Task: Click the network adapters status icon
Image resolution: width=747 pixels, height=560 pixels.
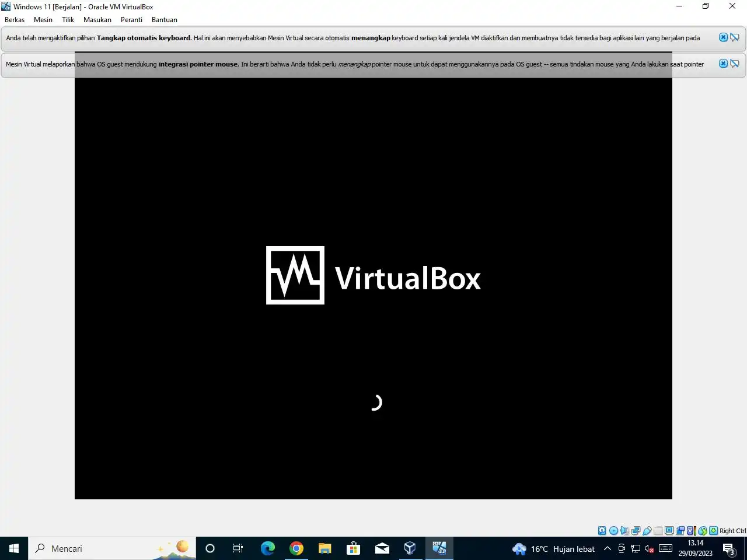Action: click(636, 531)
